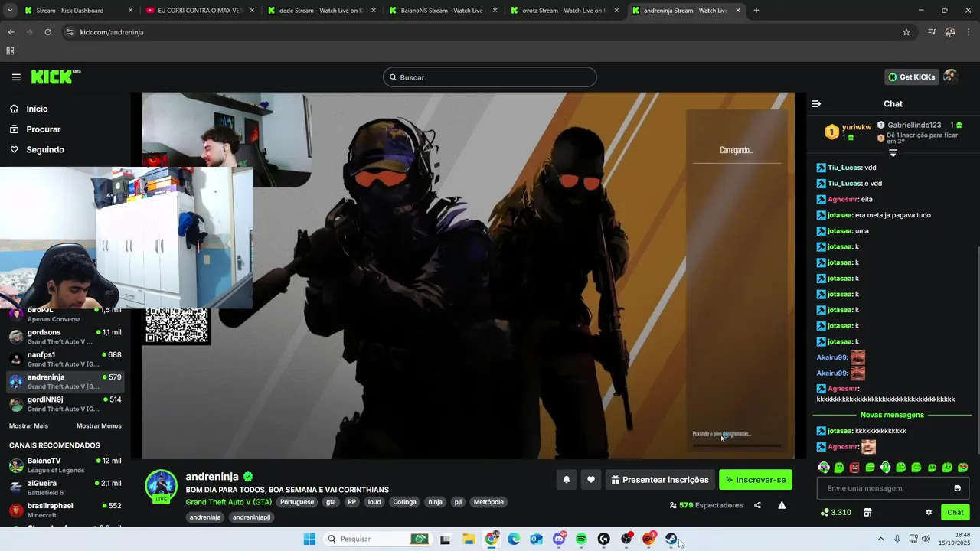Focus the Buscar search field
Screen dimensions: 980x551
[x=490, y=77]
